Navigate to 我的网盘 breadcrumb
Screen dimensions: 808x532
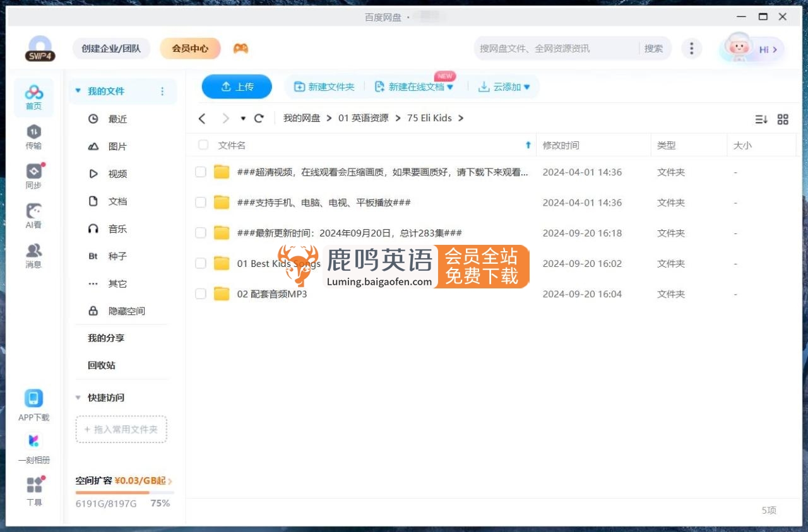(x=302, y=118)
